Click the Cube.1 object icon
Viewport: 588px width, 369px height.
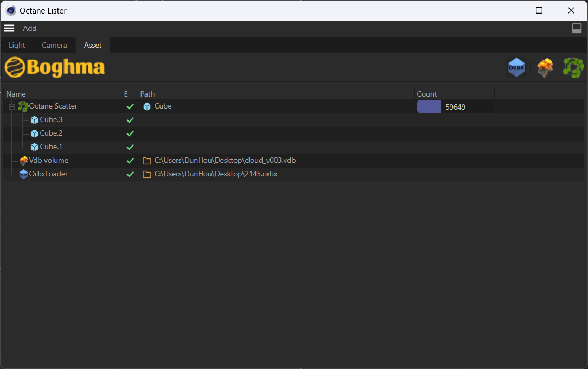(x=35, y=147)
